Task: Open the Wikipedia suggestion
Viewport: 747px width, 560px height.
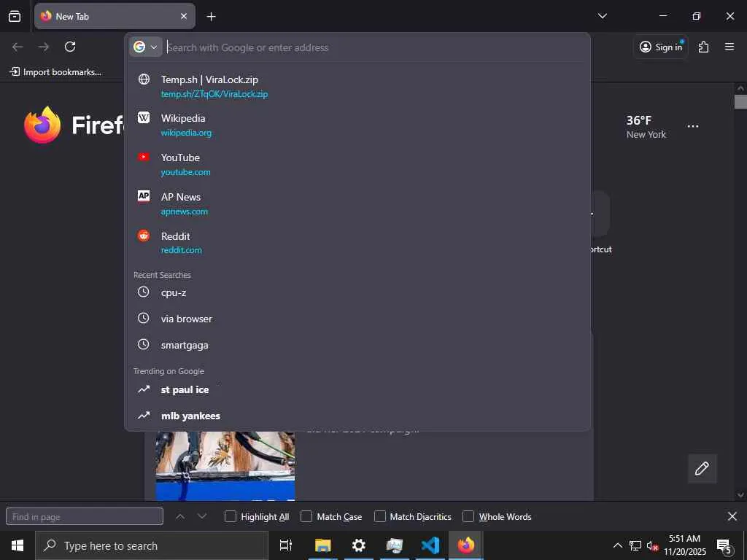Action: (357, 125)
